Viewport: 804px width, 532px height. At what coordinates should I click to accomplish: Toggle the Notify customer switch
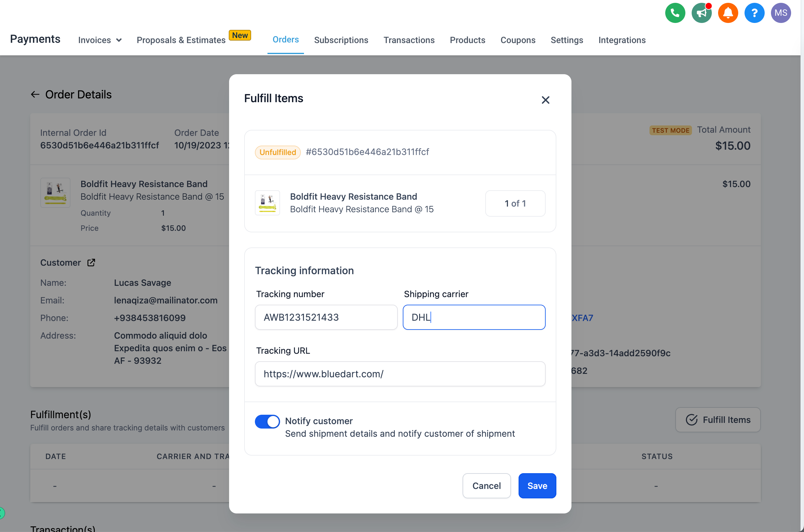267,422
